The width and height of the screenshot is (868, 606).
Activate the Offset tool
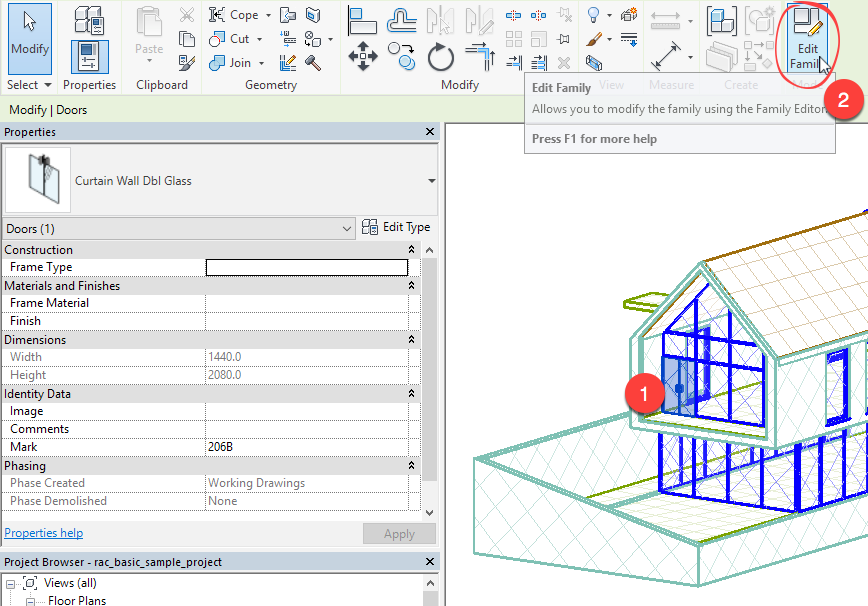pyautogui.click(x=401, y=21)
